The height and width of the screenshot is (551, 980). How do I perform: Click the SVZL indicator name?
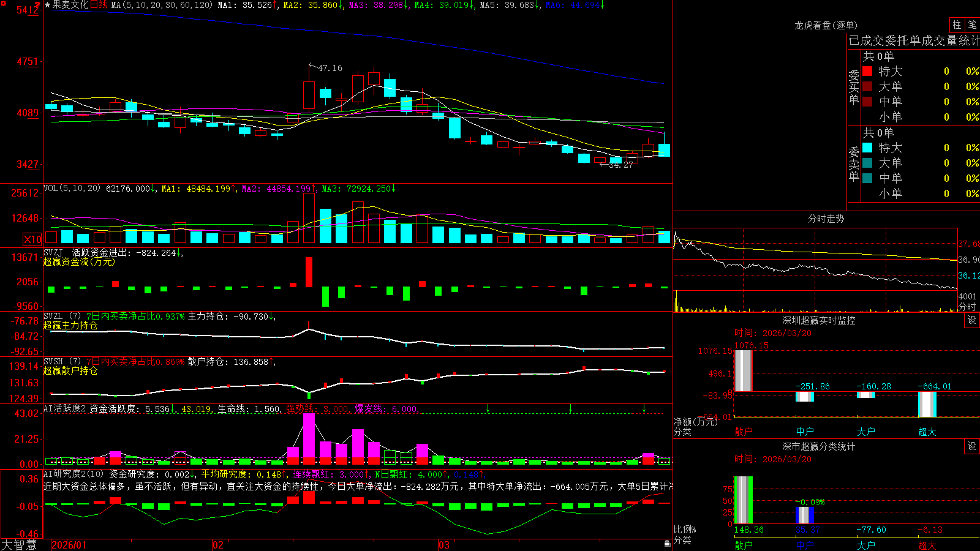coord(53,316)
